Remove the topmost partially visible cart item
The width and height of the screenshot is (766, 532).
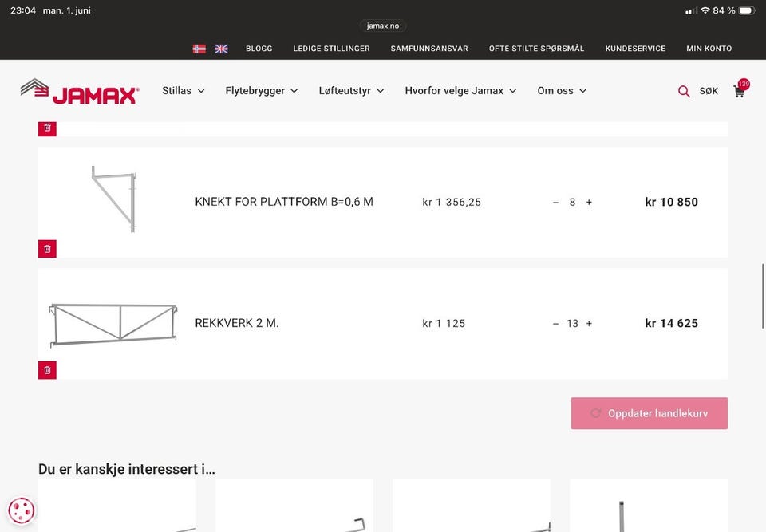(47, 128)
